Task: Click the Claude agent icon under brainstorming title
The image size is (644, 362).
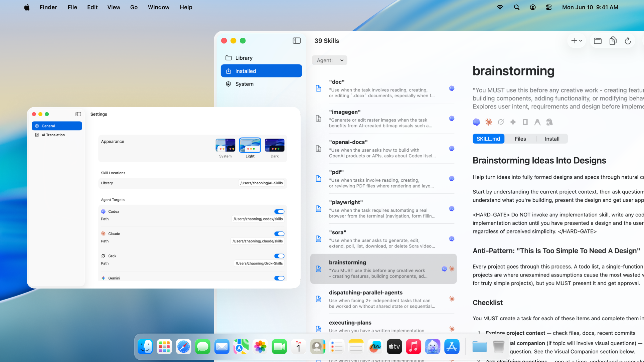Action: [489, 122]
